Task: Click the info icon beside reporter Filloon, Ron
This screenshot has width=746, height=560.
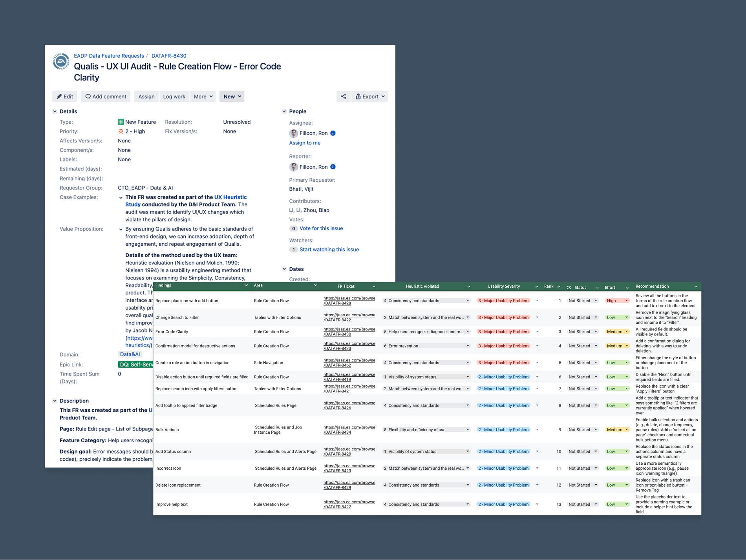Action: click(x=333, y=167)
